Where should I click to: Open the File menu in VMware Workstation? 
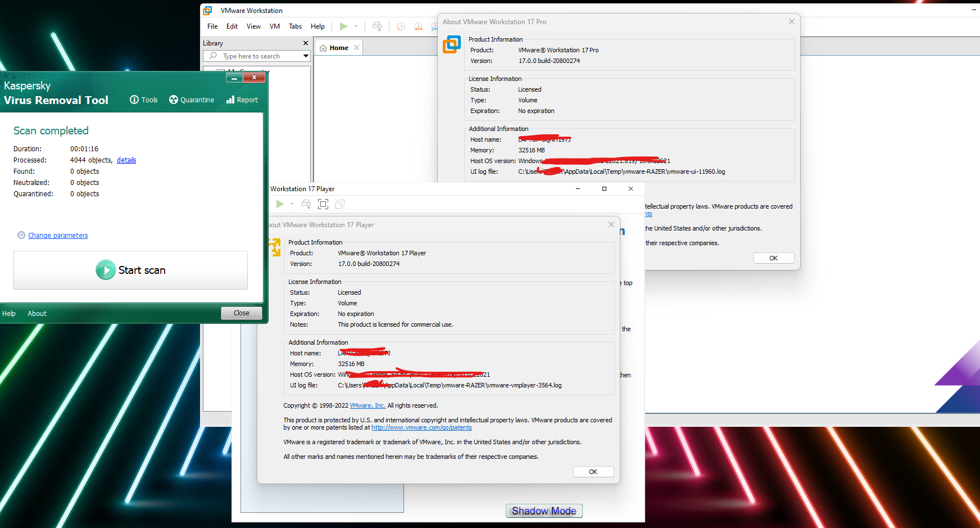212,26
